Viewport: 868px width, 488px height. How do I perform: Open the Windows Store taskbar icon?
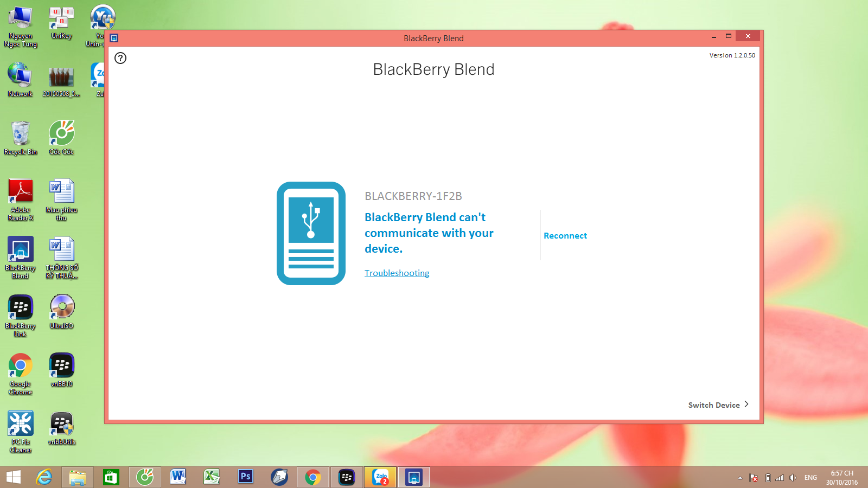pos(111,477)
